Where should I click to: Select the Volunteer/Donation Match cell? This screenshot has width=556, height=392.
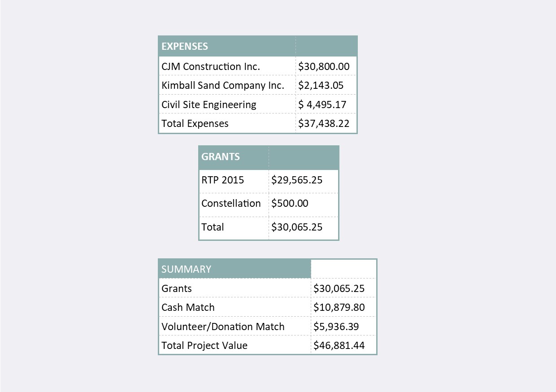(223, 327)
